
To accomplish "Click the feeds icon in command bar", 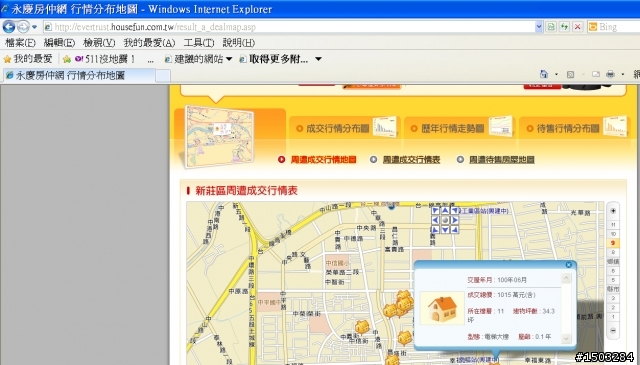I will [x=570, y=75].
